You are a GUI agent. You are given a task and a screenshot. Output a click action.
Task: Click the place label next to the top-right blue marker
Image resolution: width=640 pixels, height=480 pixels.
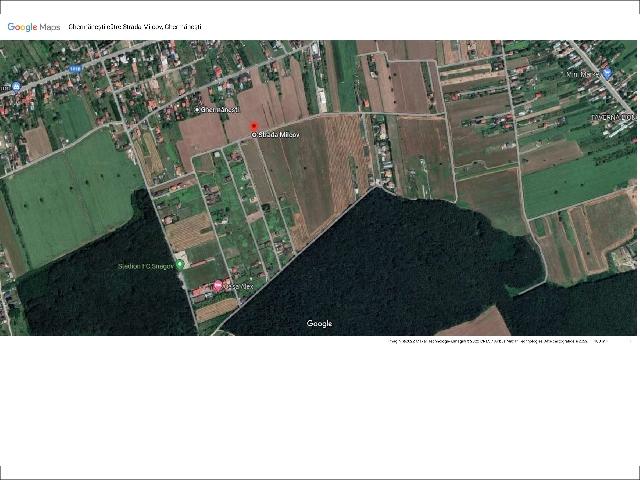click(x=583, y=74)
